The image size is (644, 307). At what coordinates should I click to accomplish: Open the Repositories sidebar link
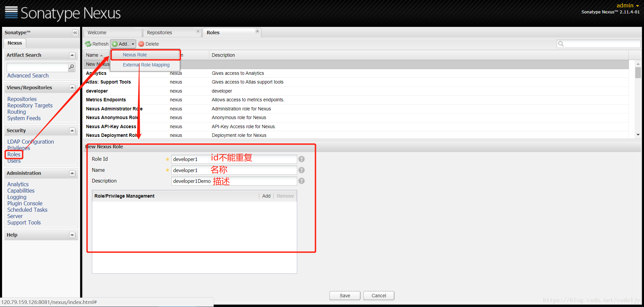(x=22, y=99)
